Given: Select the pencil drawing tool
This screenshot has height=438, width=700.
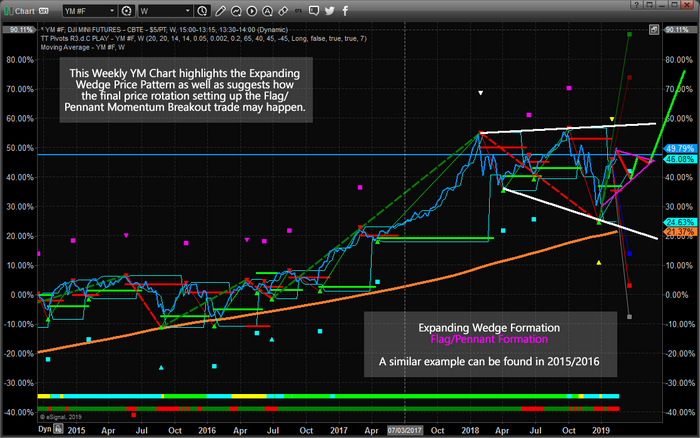Looking at the screenshot, I should (220, 11).
